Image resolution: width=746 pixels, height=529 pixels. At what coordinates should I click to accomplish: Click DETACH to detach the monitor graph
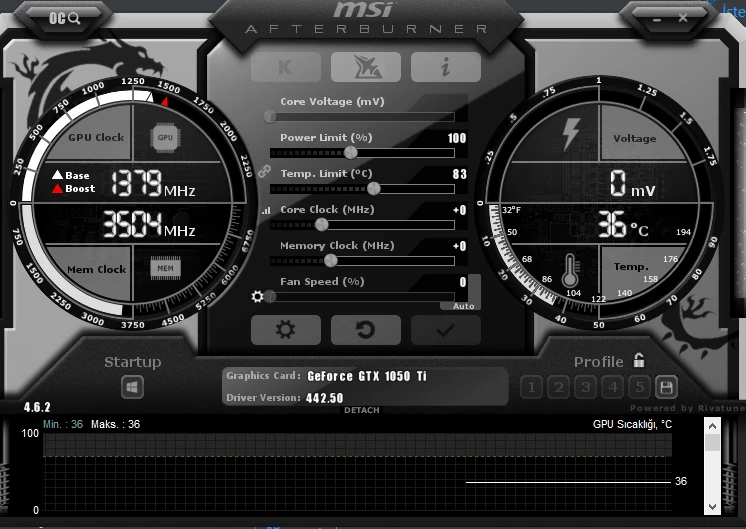(x=362, y=410)
